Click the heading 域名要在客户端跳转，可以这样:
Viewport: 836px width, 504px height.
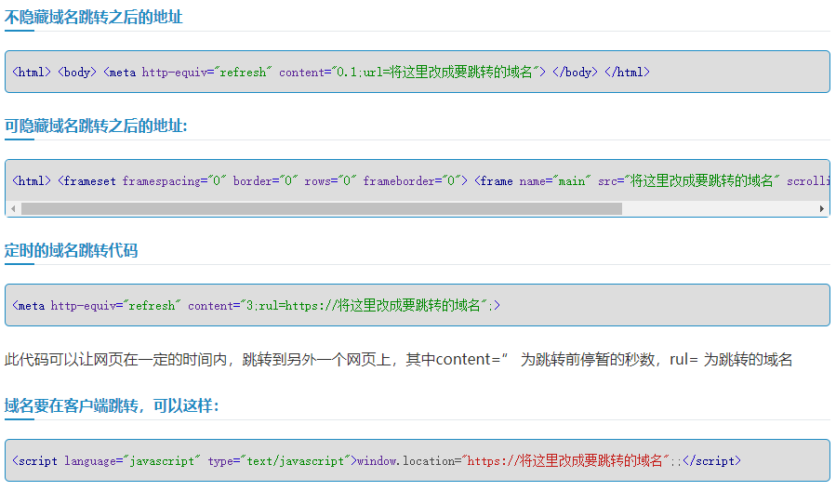click(x=112, y=405)
